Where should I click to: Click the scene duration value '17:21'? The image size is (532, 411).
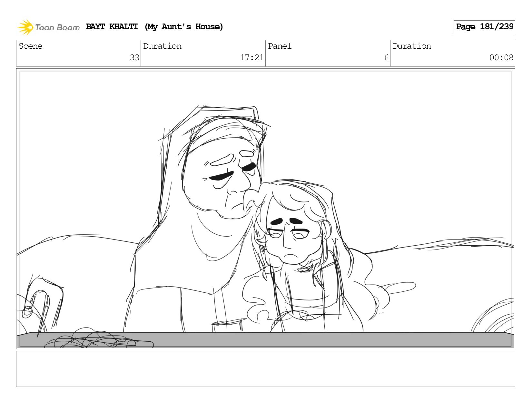tap(252, 58)
